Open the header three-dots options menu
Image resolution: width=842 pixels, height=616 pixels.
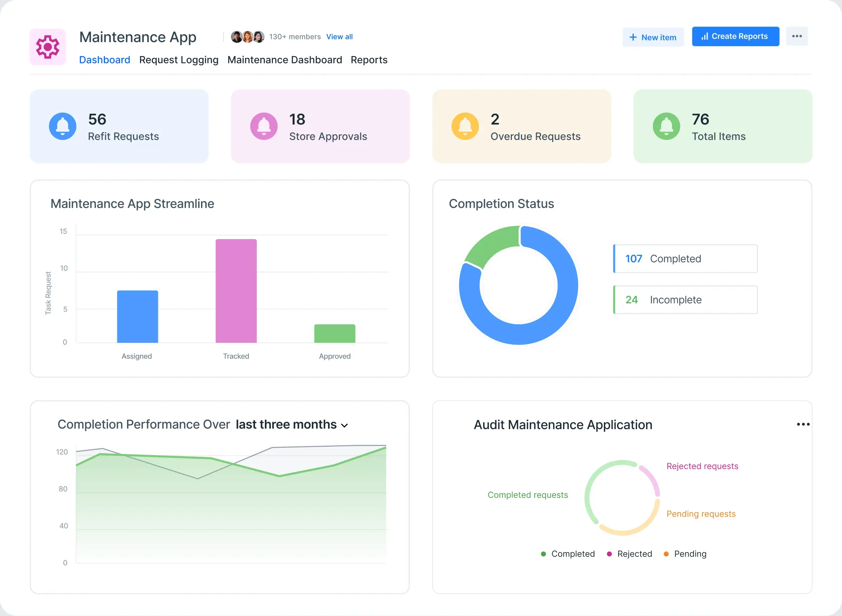click(797, 36)
